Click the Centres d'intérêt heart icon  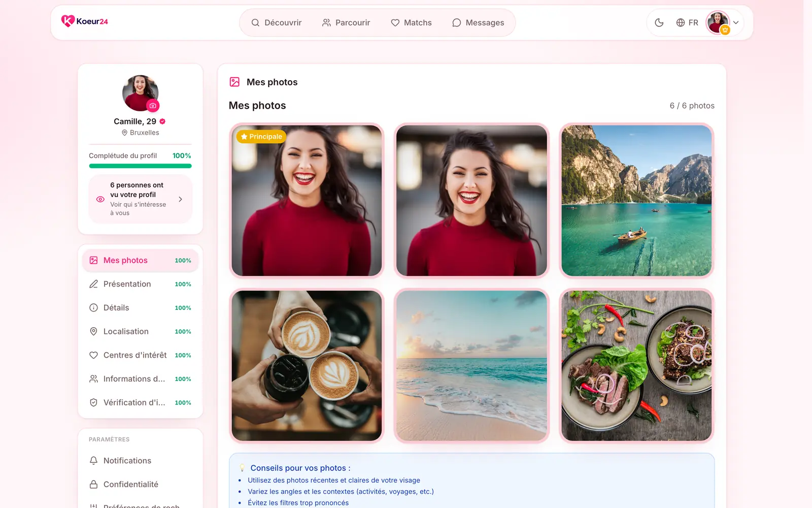93,355
